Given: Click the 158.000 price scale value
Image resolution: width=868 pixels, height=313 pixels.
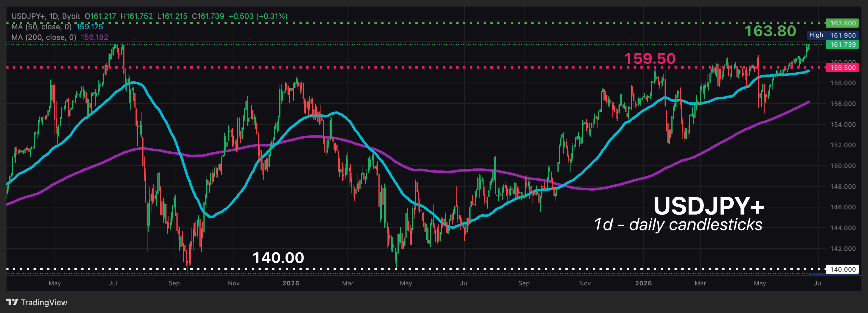Looking at the screenshot, I should [843, 83].
